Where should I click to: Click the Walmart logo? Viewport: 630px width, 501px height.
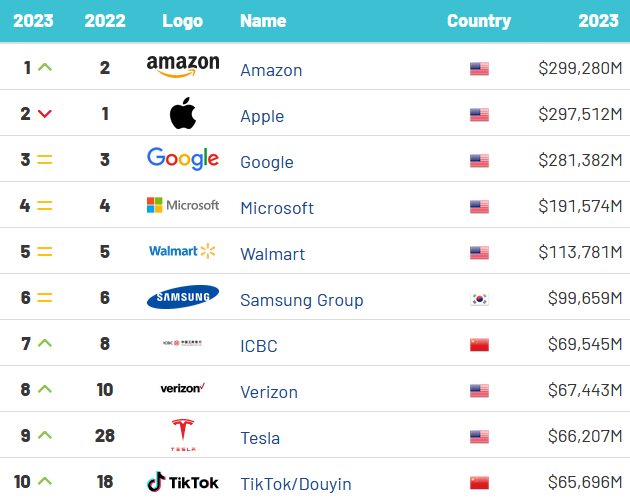pyautogui.click(x=183, y=251)
